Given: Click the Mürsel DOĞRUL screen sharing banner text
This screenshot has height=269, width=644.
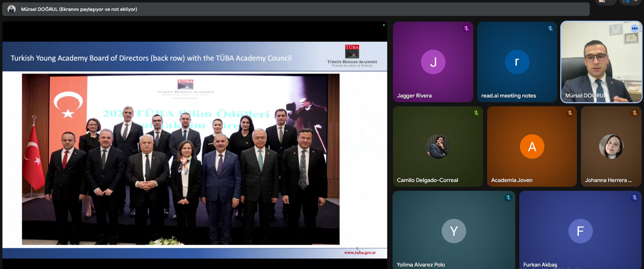Looking at the screenshot, I should pos(79,9).
